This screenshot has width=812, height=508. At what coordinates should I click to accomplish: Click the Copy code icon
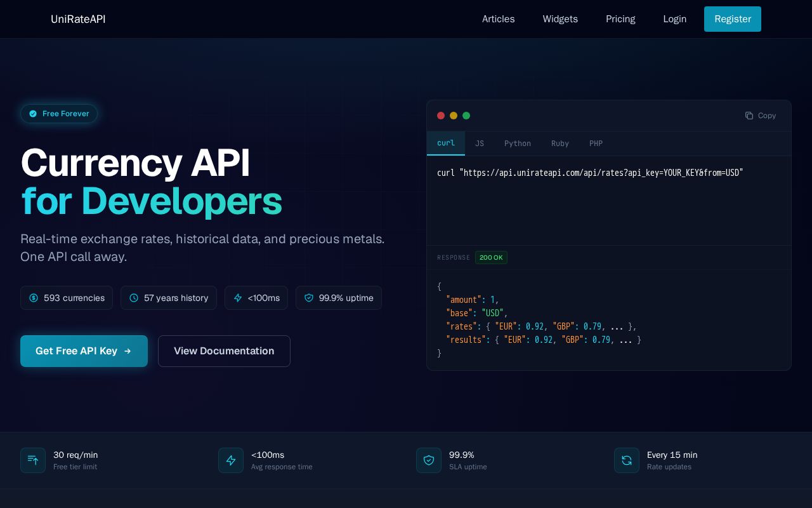point(749,116)
